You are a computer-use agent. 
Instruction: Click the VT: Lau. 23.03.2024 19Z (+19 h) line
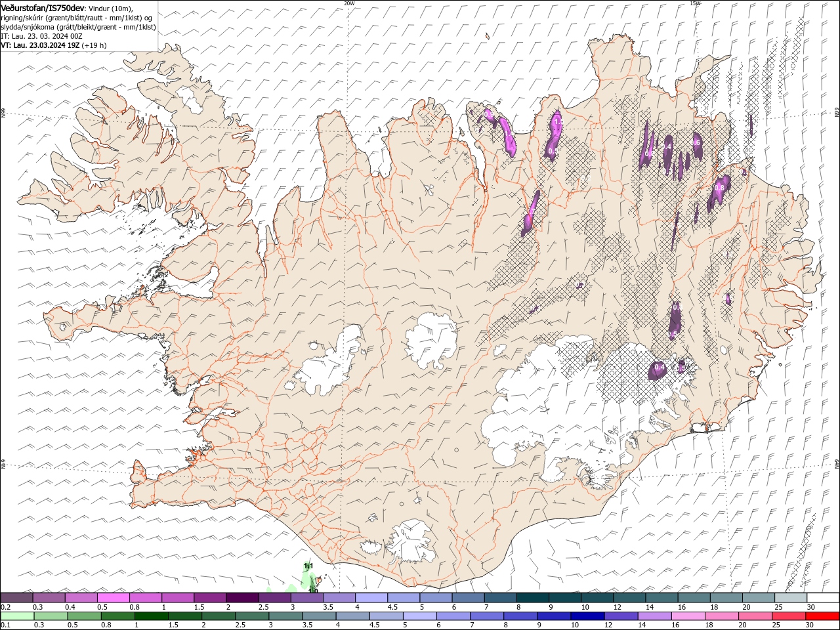54,45
